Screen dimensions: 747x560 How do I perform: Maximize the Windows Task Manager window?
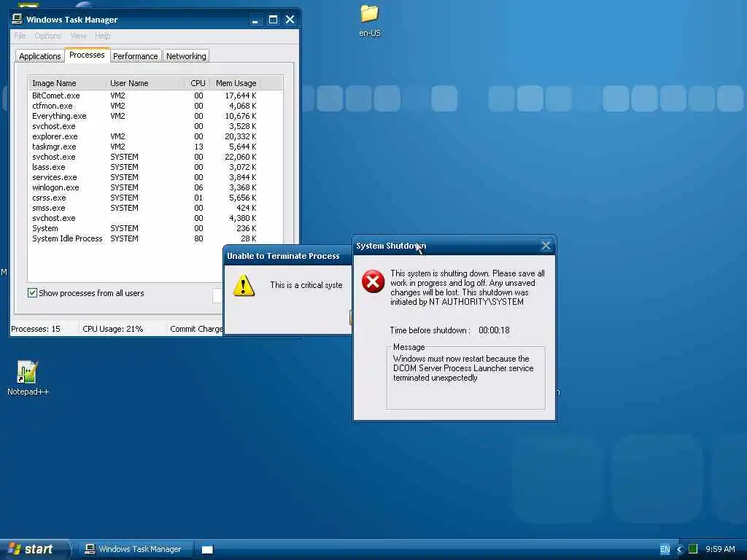(273, 20)
